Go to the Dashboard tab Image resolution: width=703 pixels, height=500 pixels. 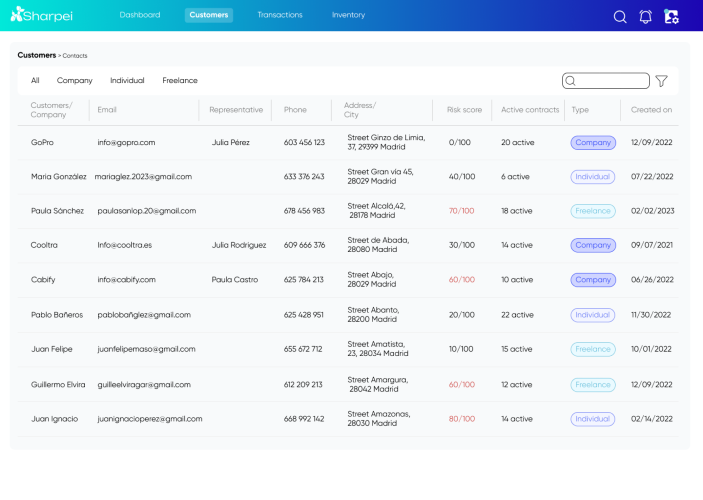(x=140, y=15)
